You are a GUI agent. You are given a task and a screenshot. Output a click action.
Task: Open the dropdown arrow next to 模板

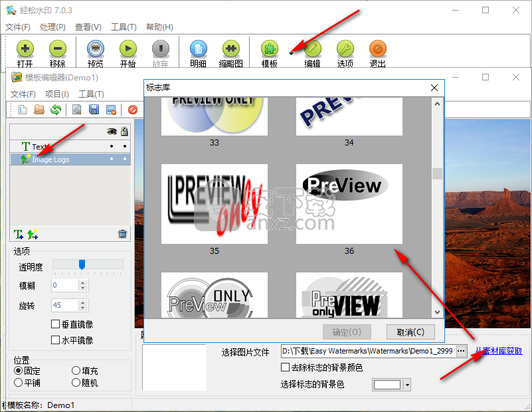[x=291, y=53]
